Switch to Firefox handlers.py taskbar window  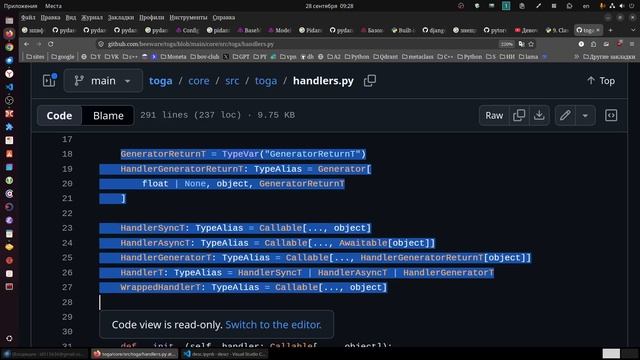click(x=135, y=354)
